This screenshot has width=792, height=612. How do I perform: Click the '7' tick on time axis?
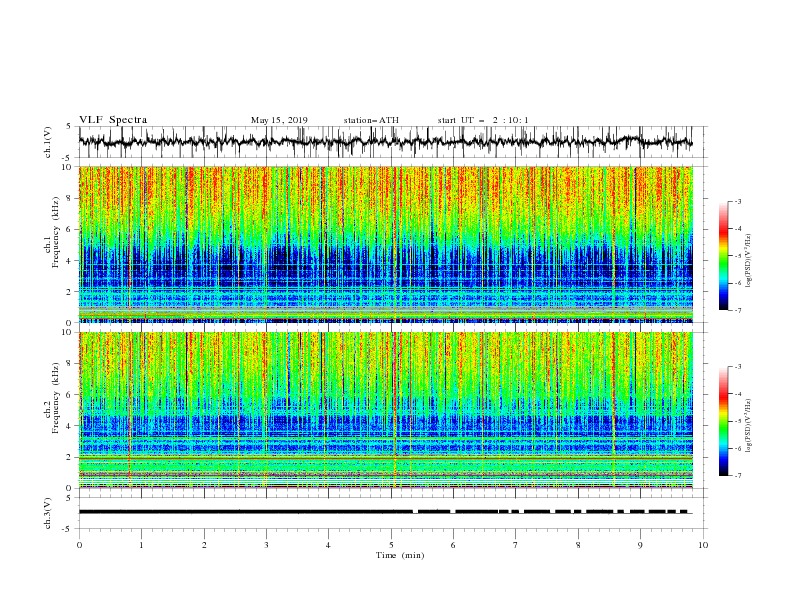coord(516,545)
